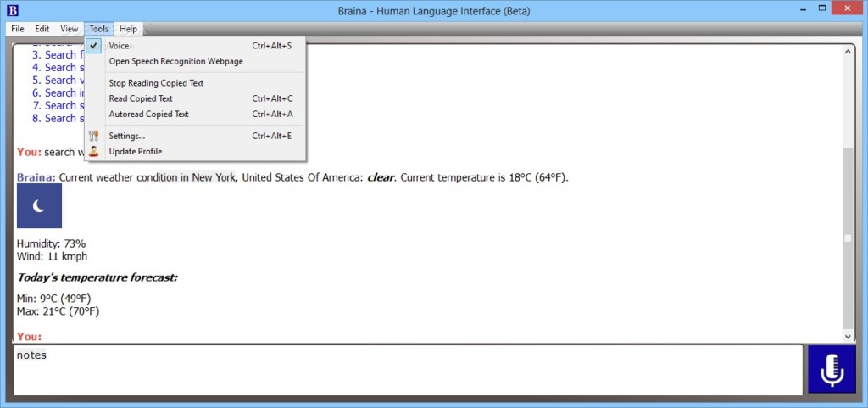
Task: Select Open Speech Recognition Webpage
Action: pyautogui.click(x=195, y=61)
